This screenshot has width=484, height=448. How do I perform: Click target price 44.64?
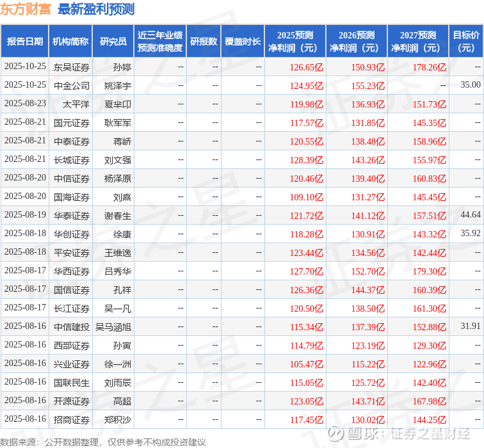tap(471, 214)
